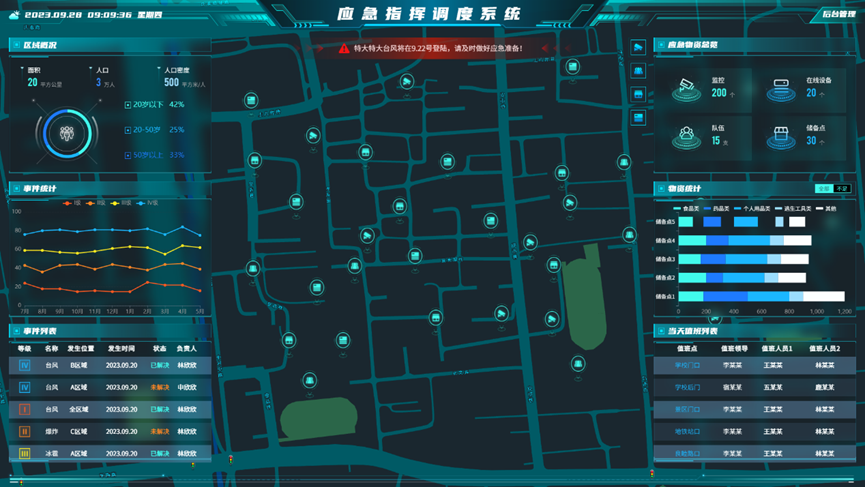865x487 pixels.
Task: Open the 景区门口 duty point link
Action: pos(687,409)
